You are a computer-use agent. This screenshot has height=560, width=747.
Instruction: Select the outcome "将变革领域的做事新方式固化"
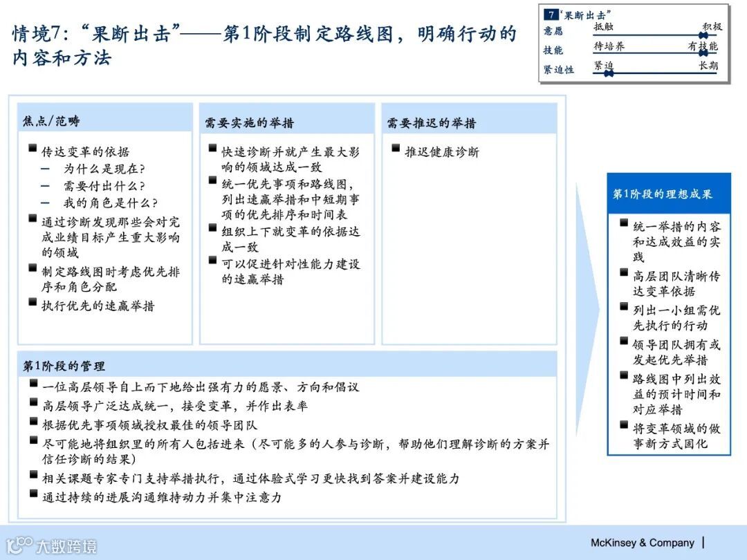pos(676,436)
